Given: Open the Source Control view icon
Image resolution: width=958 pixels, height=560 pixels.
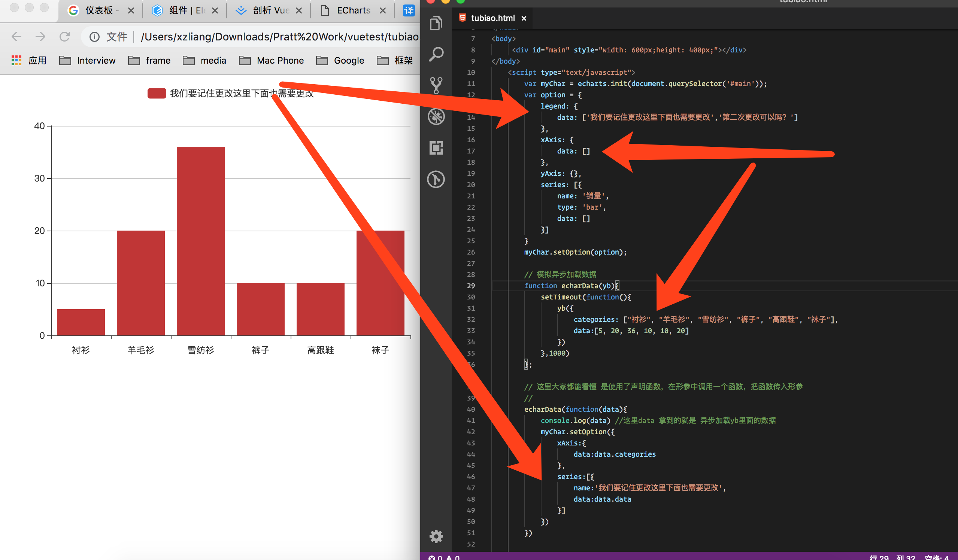Looking at the screenshot, I should coord(436,85).
